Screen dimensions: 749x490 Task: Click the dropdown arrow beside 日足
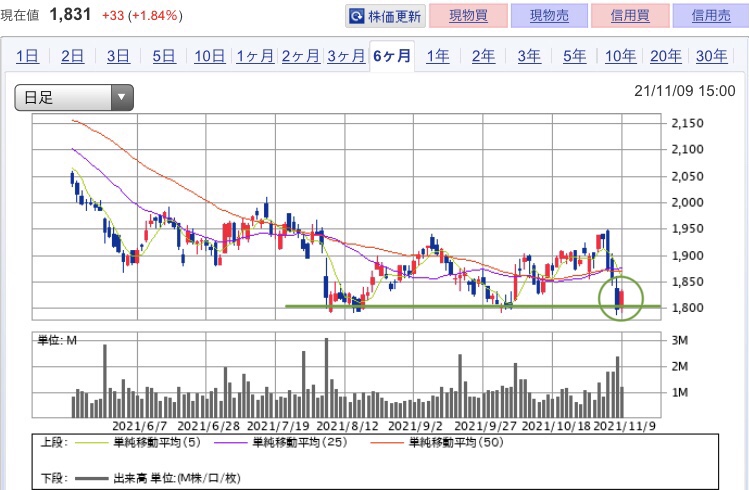(122, 97)
